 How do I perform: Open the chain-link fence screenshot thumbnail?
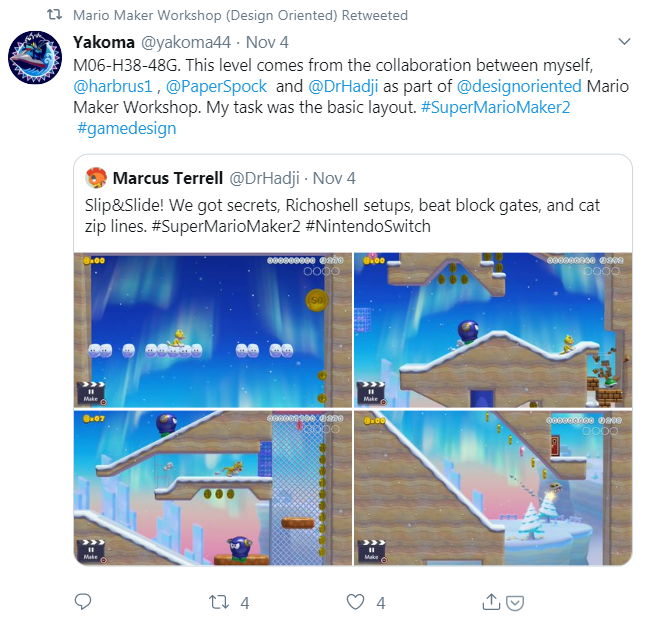pyautogui.click(x=213, y=488)
